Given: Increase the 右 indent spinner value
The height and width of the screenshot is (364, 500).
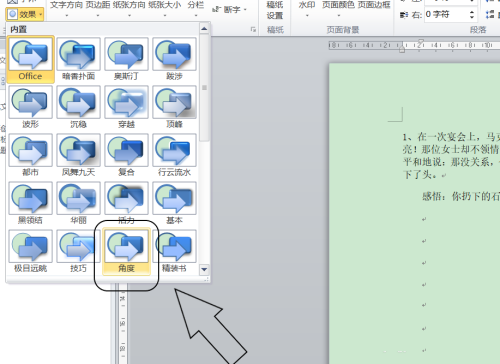Looking at the screenshot, I should coord(472,12).
